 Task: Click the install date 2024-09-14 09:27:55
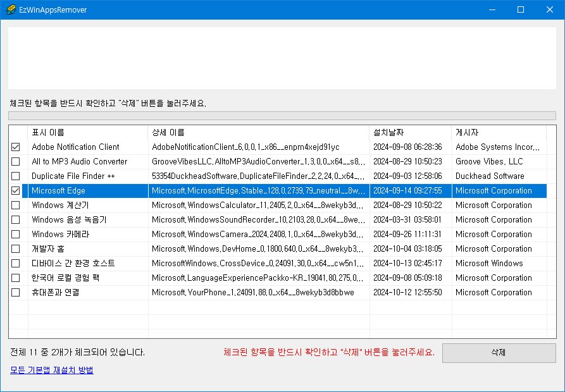tap(407, 191)
